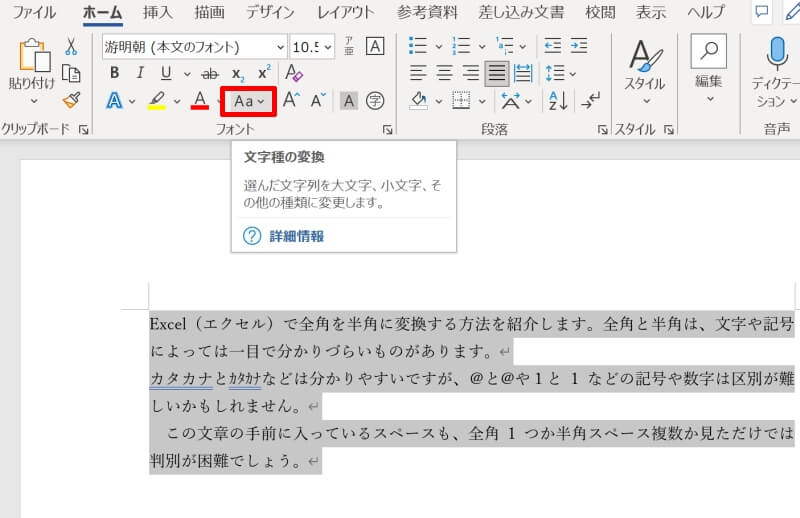This screenshot has width=800, height=518.
Task: Click the enclose characters circle icon
Action: click(x=375, y=101)
